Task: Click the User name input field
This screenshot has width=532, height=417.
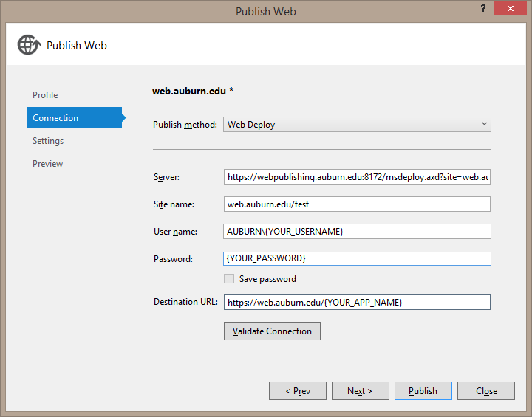Action: [357, 232]
